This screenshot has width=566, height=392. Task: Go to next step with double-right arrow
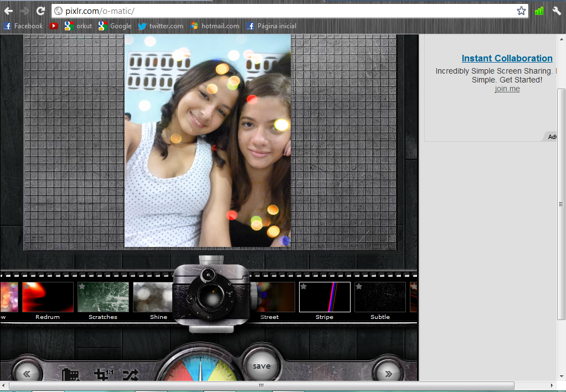click(x=388, y=374)
